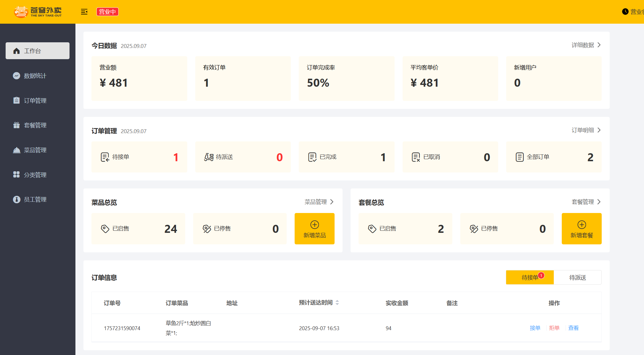Toggle the 营业中 status badge

pyautogui.click(x=107, y=12)
